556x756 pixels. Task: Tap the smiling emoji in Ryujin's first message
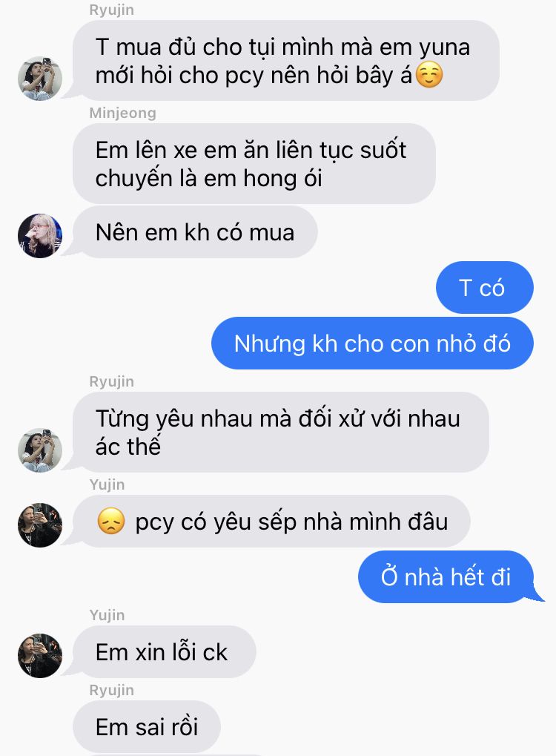click(428, 75)
